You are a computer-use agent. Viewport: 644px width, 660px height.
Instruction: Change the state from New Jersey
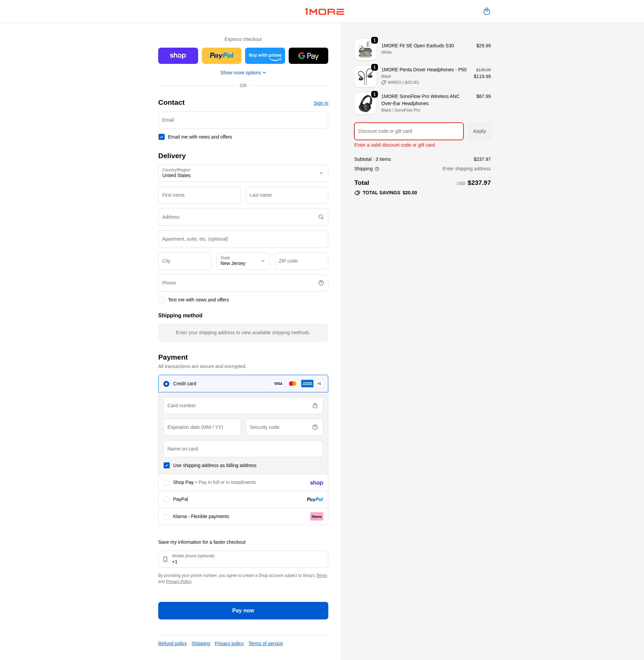coord(243,261)
